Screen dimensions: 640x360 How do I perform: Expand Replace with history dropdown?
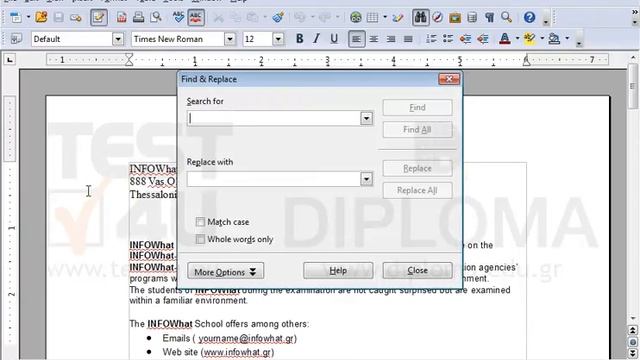pyautogui.click(x=367, y=179)
